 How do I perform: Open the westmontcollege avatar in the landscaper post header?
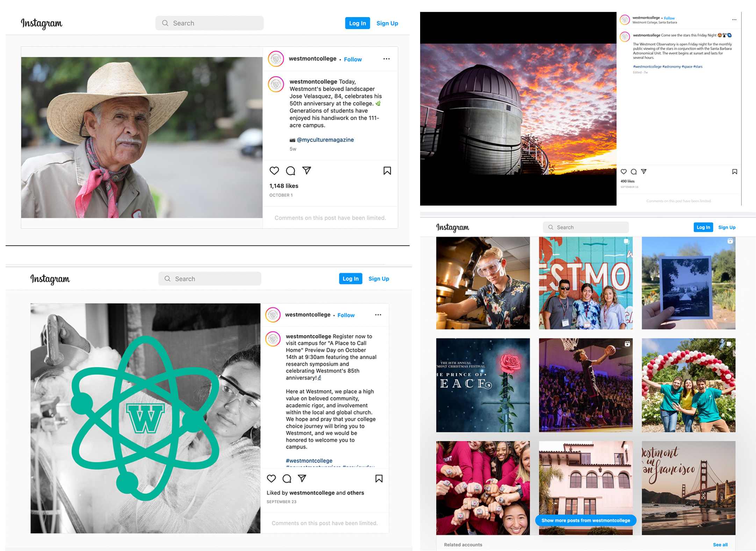pyautogui.click(x=276, y=59)
